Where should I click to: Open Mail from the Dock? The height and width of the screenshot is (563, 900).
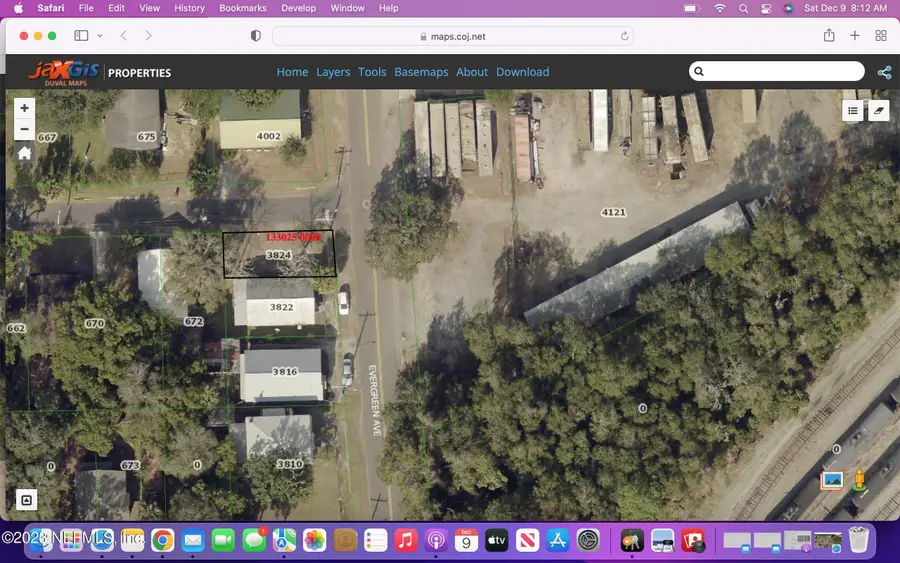(x=193, y=540)
